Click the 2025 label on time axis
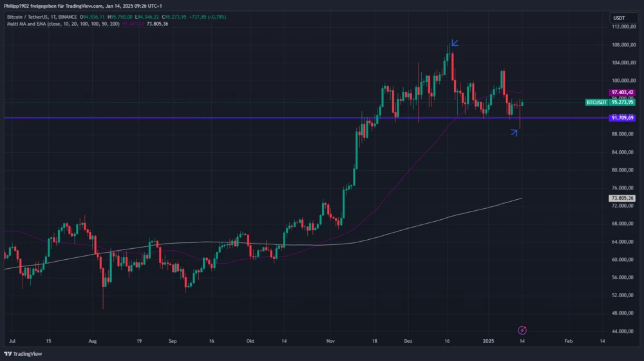The image size is (644, 361). pos(488,341)
